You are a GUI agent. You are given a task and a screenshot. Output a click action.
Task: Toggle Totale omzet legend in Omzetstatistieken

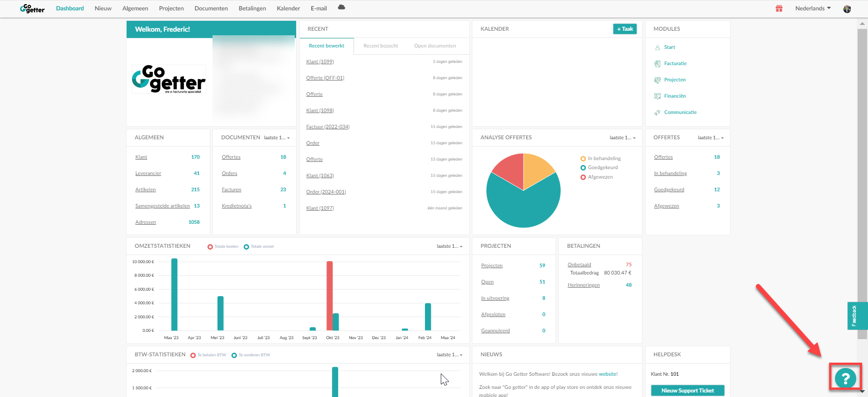259,246
